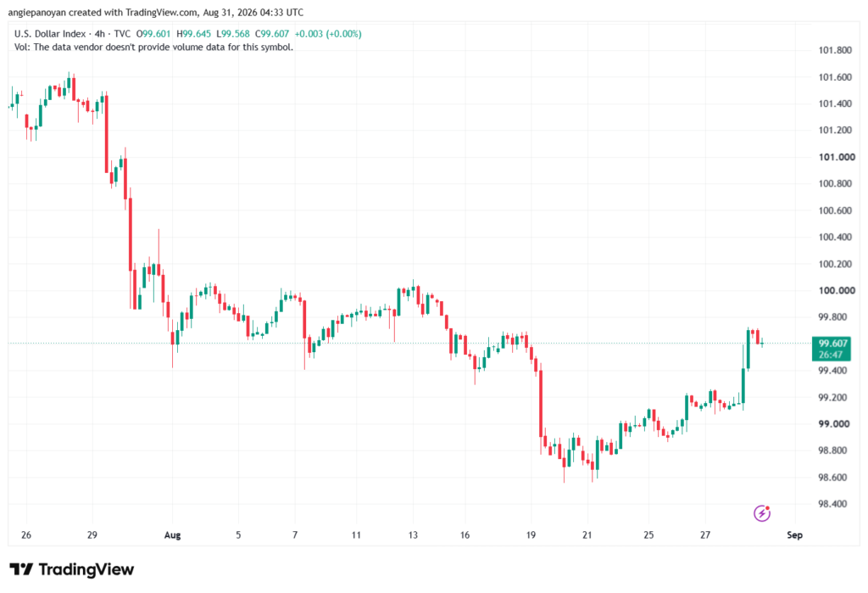Click the 101.800 price axis label
Viewport: 868px width, 593px height.
(x=835, y=50)
